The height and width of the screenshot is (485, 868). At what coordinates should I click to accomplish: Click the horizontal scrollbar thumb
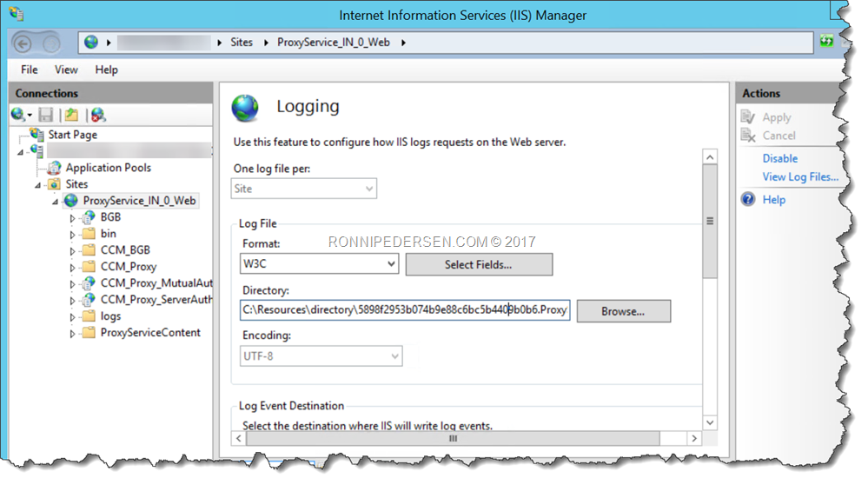[x=453, y=438]
